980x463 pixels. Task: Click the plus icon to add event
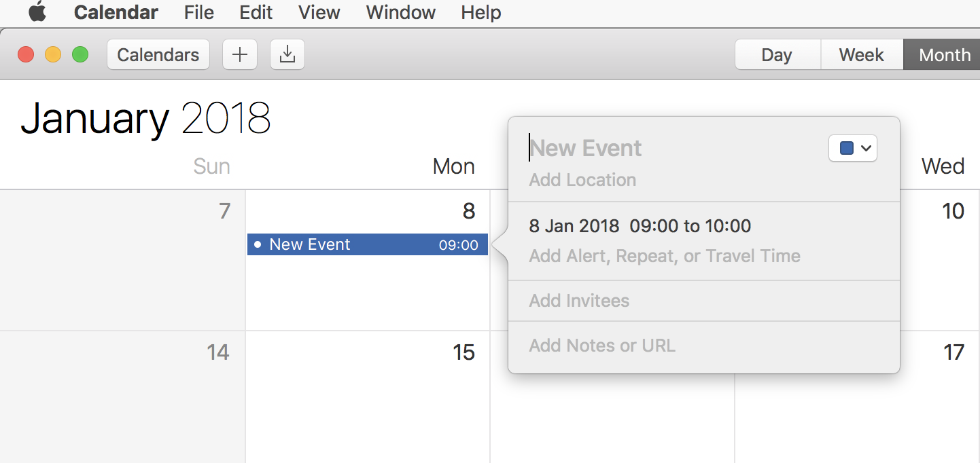coord(240,55)
